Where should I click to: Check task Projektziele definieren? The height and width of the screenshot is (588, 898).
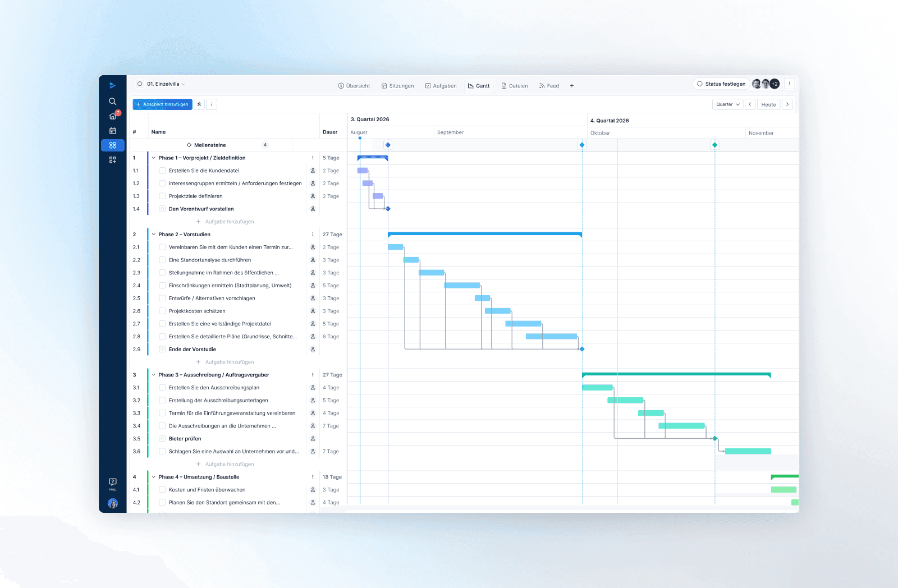pos(162,196)
